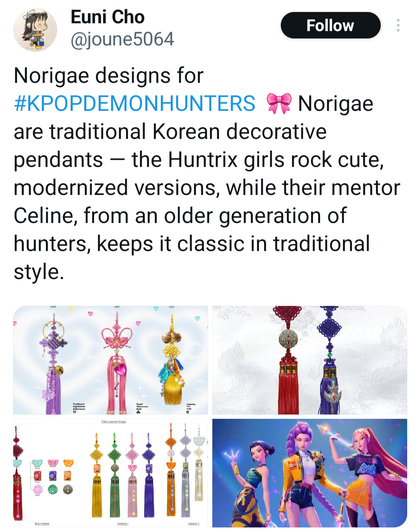Image resolution: width=420 pixels, height=531 pixels.
Task: Click the Euni Cho display name
Action: pyautogui.click(x=107, y=17)
